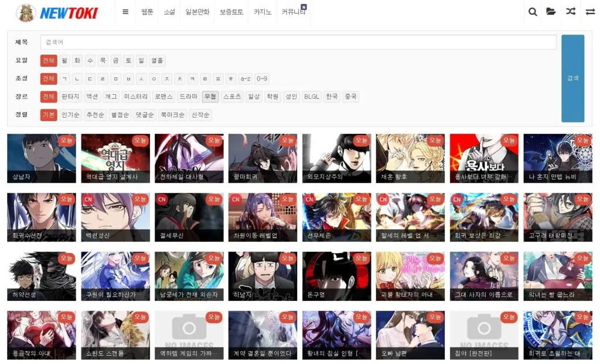Select the 인기순 sort option
The image size is (600, 364).
pos(70,115)
